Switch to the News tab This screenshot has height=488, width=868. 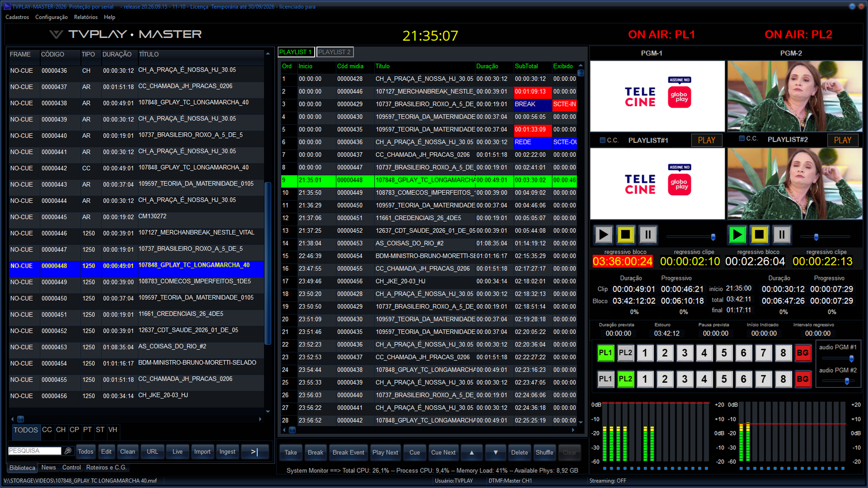coord(48,467)
